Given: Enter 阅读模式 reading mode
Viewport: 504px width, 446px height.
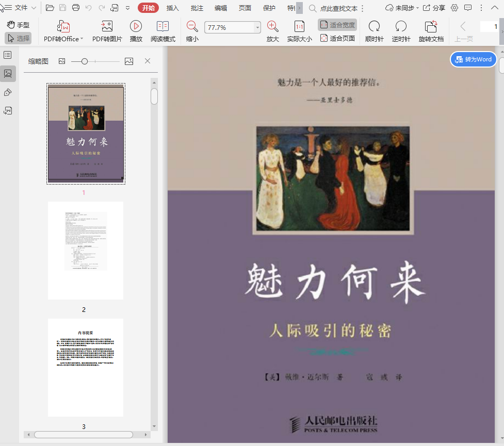Looking at the screenshot, I should (162, 27).
